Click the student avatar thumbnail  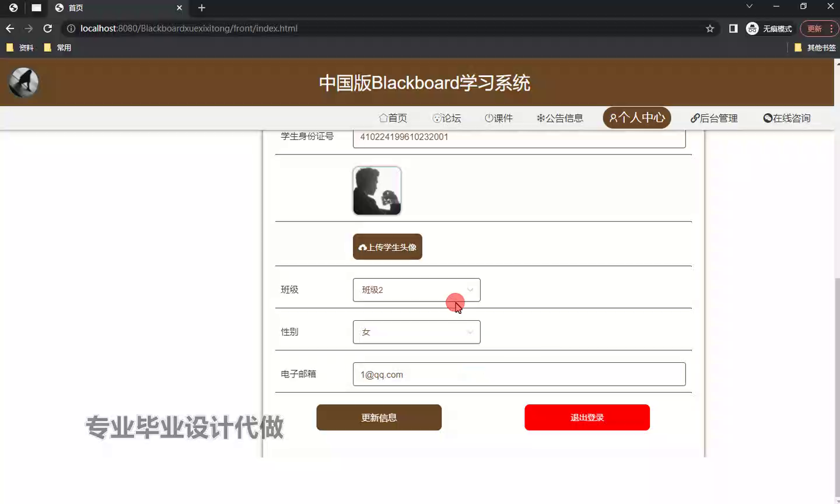pyautogui.click(x=377, y=191)
